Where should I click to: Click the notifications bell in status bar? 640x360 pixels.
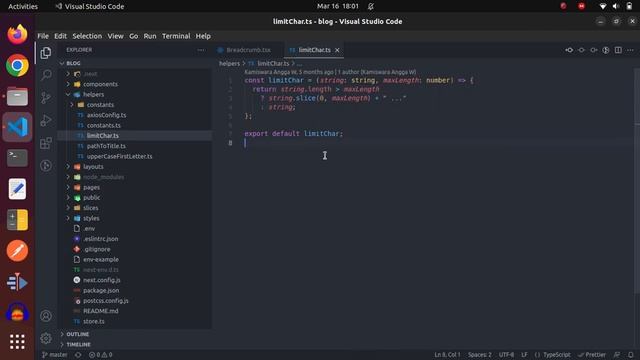point(631,355)
